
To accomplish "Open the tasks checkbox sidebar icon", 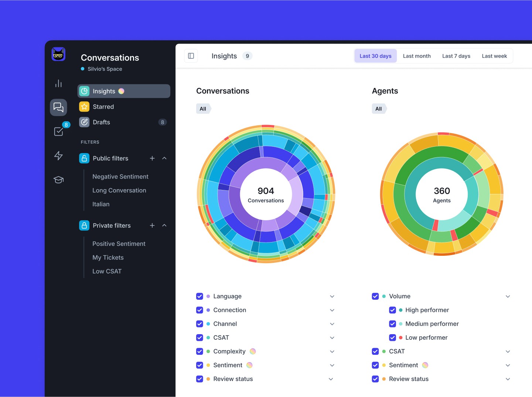I will [58, 131].
